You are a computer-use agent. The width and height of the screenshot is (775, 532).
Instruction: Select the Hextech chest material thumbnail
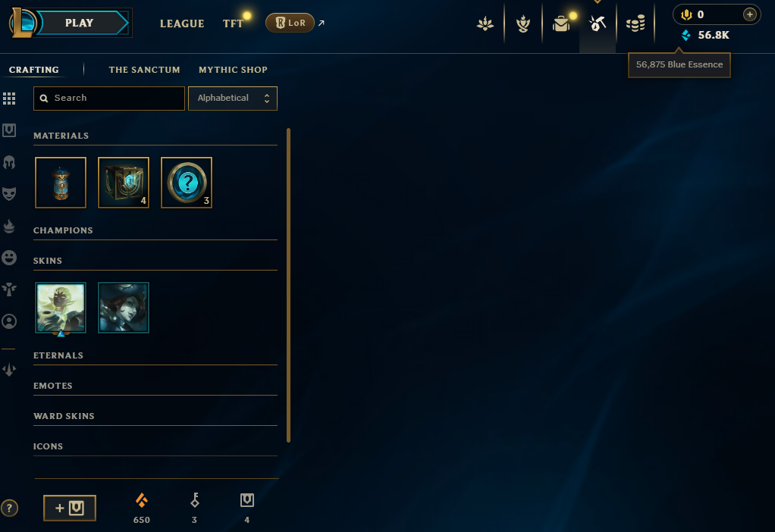coord(124,183)
